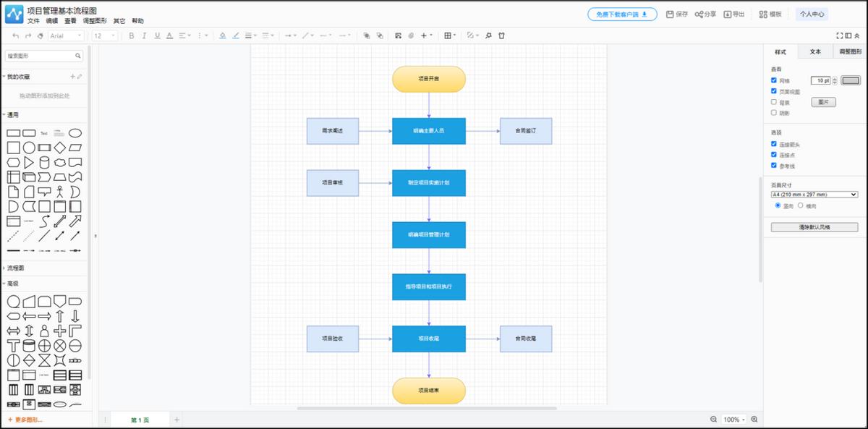Click the 分享 share icon

tap(699, 14)
